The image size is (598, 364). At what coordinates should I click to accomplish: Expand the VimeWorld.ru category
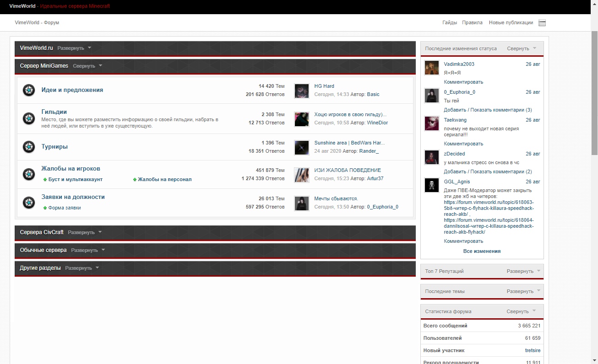point(74,48)
